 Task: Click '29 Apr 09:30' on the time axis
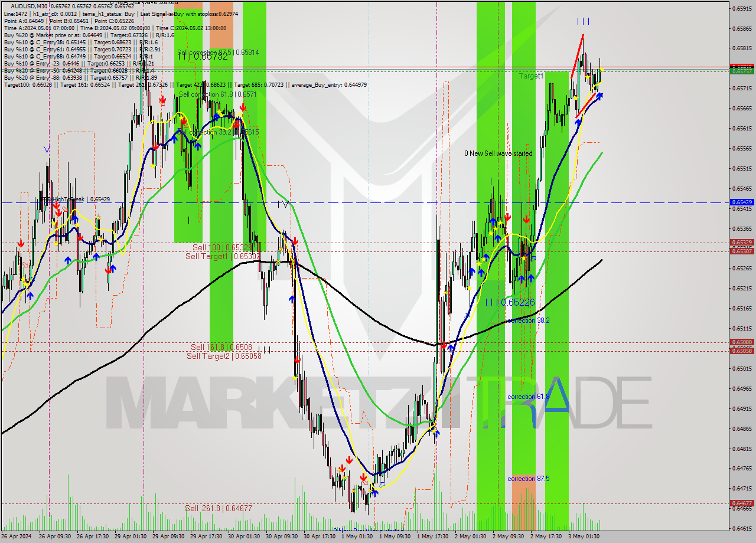(x=168, y=537)
